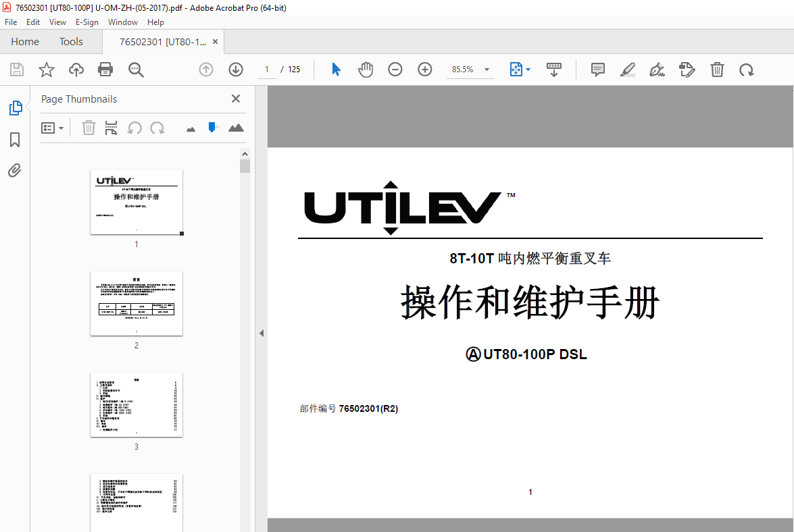The height and width of the screenshot is (532, 794).
Task: Click the thumbnails scrollbar handle
Action: pyautogui.click(x=245, y=166)
